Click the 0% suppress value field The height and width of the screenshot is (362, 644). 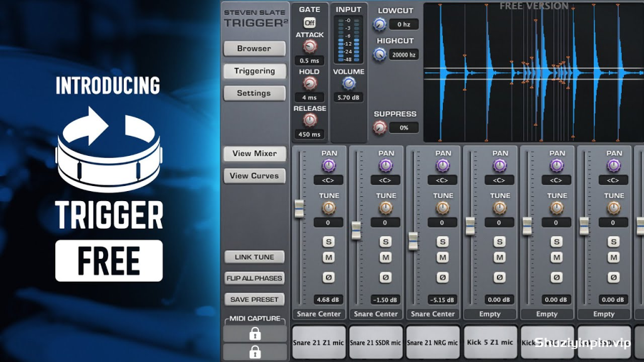click(x=404, y=128)
